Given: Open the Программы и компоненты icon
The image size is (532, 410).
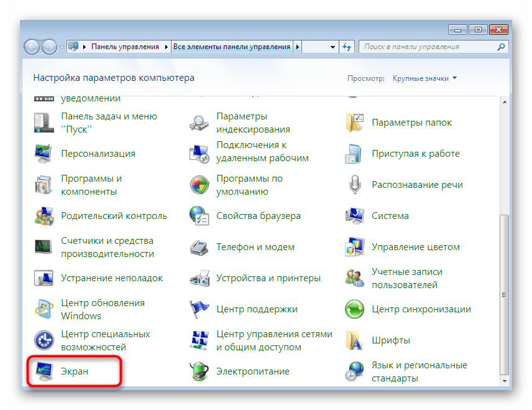Looking at the screenshot, I should click(44, 185).
